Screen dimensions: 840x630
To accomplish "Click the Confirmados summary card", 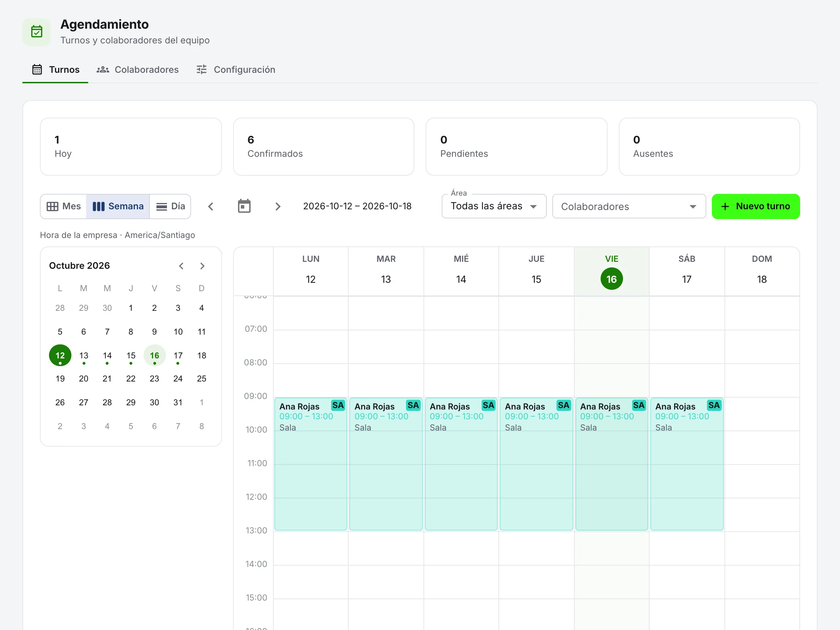I will pyautogui.click(x=323, y=147).
